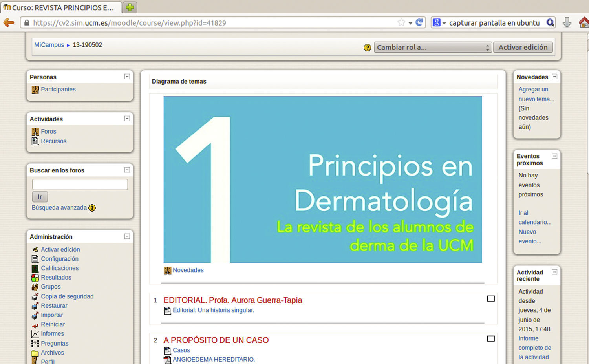Click the magnifier search icon

(x=550, y=23)
